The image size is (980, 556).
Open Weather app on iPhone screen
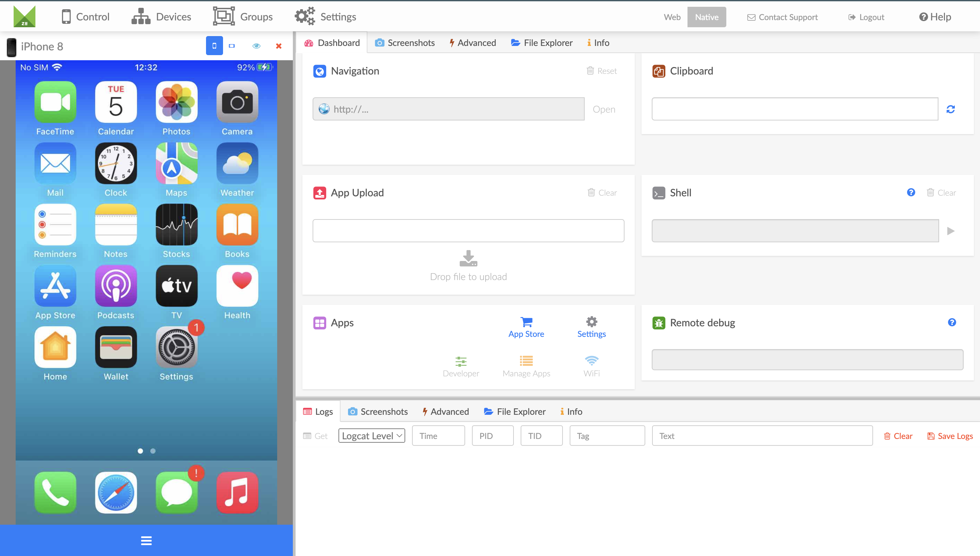237,163
